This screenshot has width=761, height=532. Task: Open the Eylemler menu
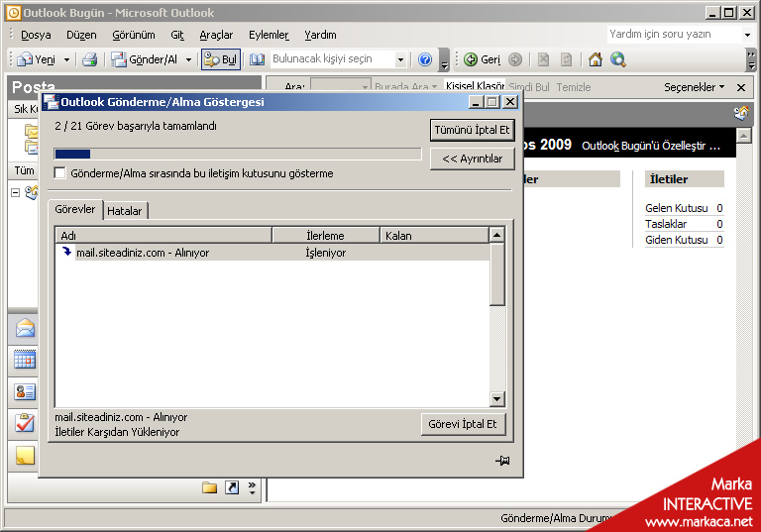pos(269,35)
